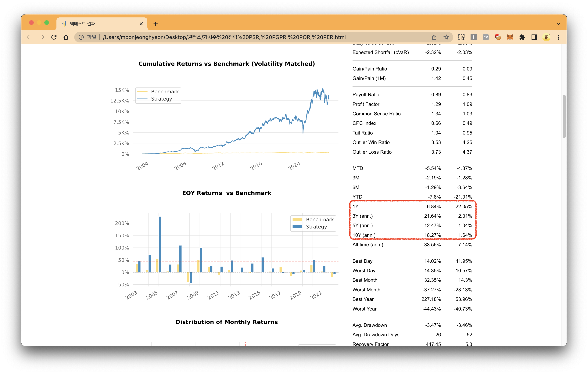Select the 백테스트 결과 tab
Screen dimensions: 588x374
[98, 24]
